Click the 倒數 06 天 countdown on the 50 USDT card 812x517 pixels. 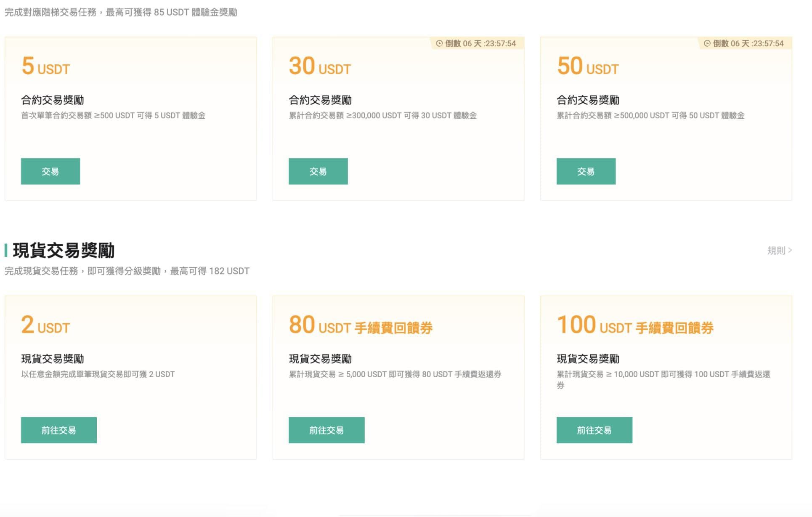click(745, 43)
